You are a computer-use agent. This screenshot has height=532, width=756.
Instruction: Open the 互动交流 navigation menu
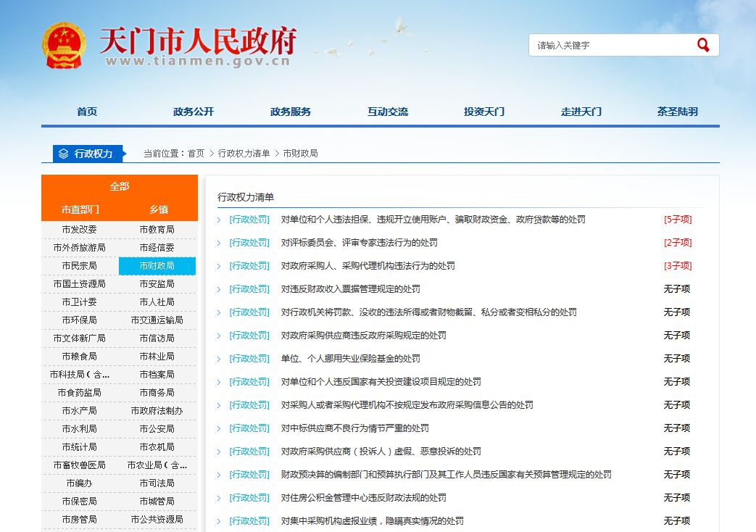pos(387,112)
